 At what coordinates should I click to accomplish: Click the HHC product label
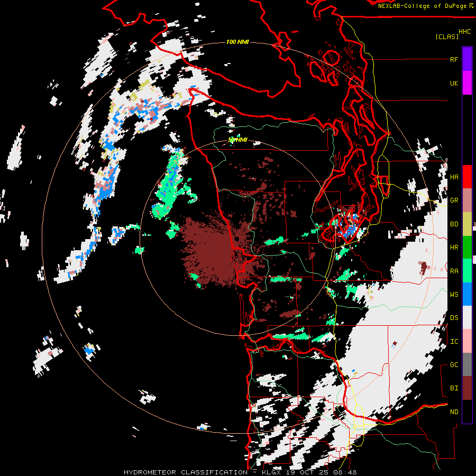pos(464,32)
